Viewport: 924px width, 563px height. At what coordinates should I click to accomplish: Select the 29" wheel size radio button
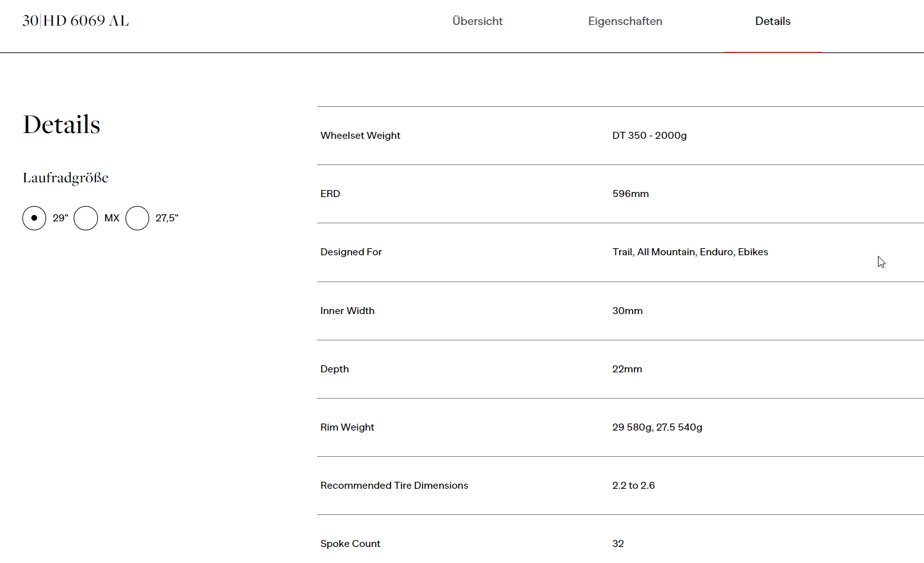[x=35, y=218]
